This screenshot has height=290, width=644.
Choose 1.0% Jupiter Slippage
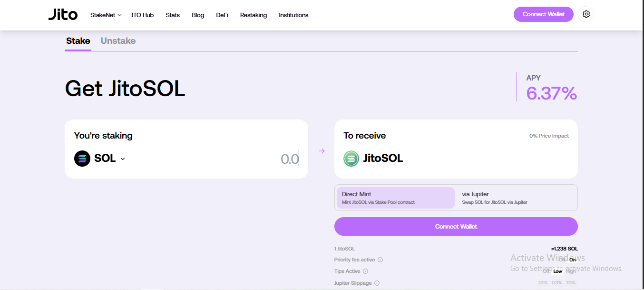click(x=571, y=283)
